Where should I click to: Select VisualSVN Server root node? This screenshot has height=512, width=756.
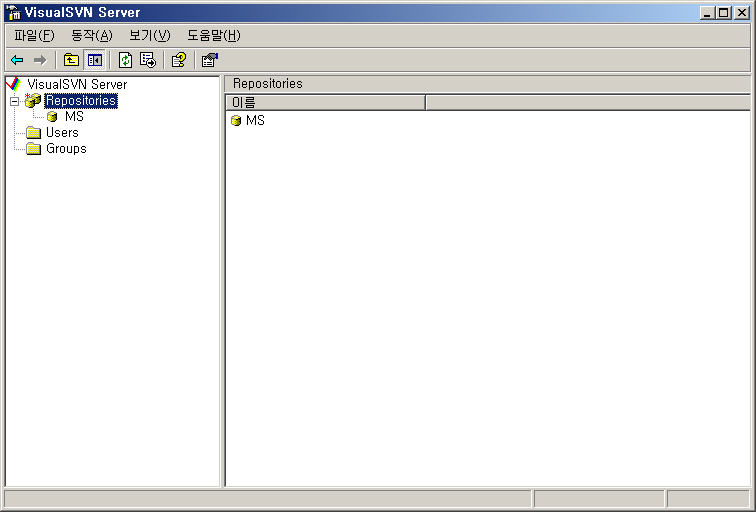tap(77, 84)
